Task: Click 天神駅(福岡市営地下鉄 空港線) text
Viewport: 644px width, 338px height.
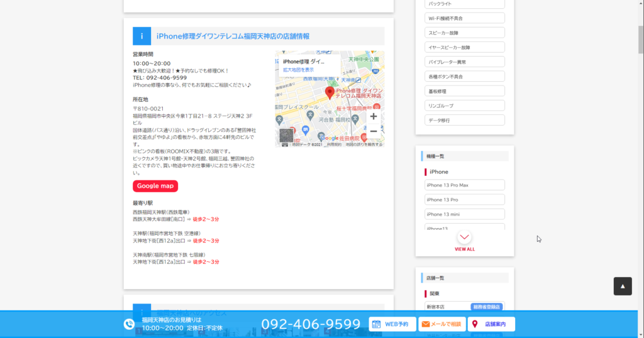Action: coord(166,234)
